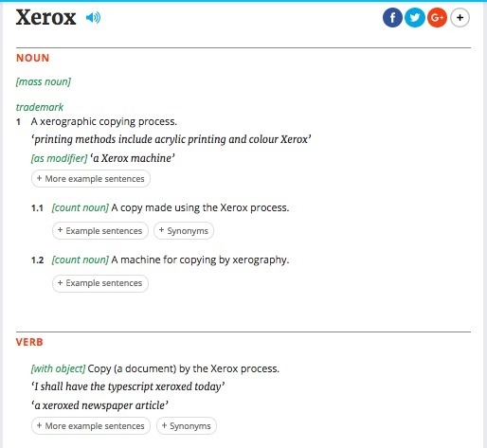This screenshot has height=448, width=487.
Task: Click the NOUN section heading
Action: click(x=33, y=58)
